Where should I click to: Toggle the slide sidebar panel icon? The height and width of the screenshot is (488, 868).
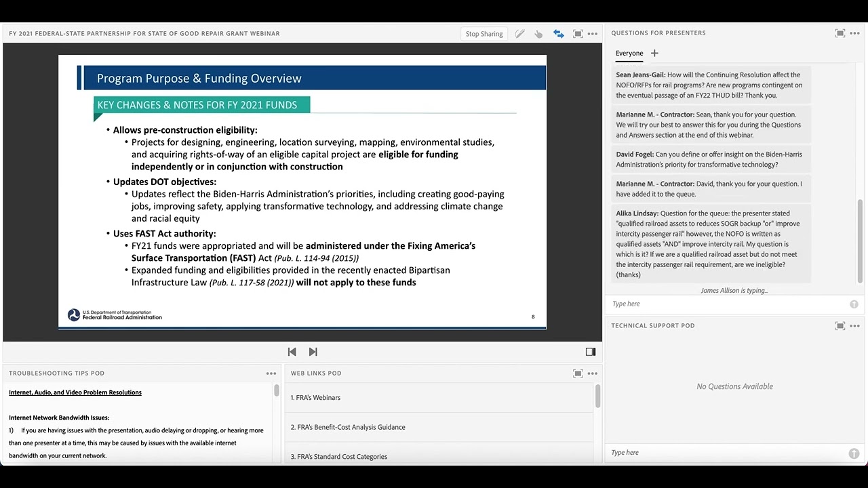591,352
